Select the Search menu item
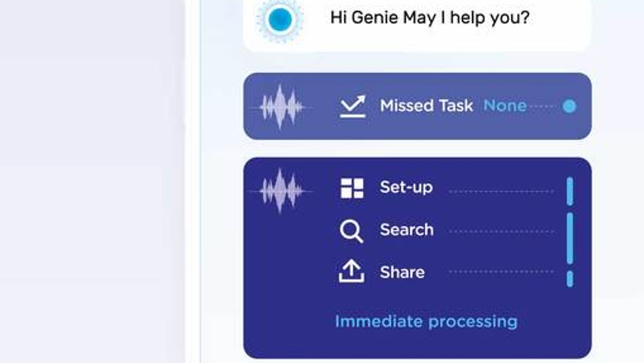The image size is (644, 363). point(407,230)
